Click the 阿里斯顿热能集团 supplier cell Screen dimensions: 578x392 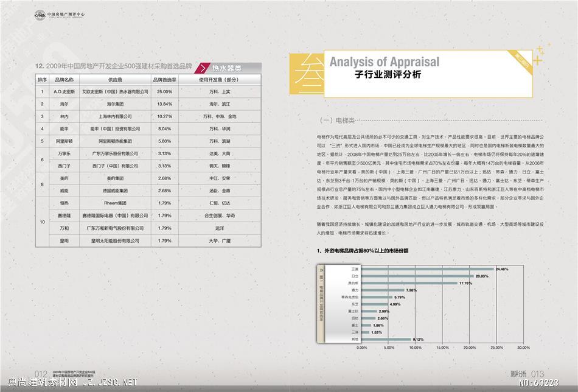click(115, 141)
